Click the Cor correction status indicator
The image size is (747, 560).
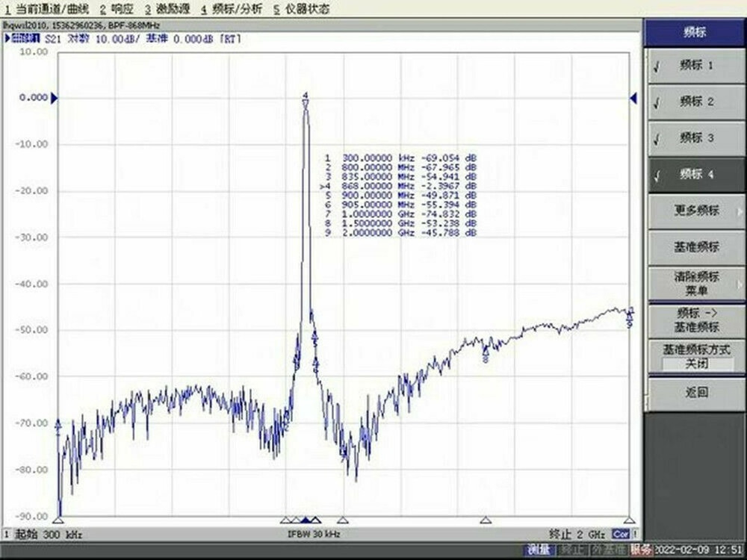(x=620, y=535)
